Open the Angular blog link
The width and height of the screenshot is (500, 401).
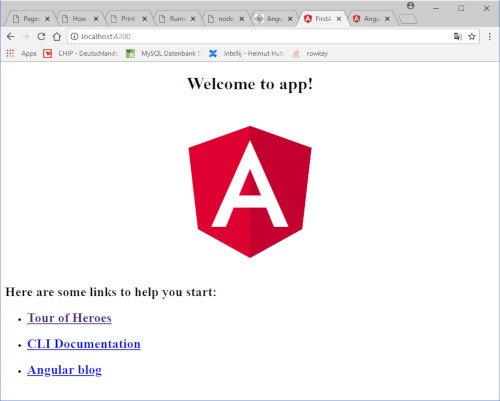[64, 370]
